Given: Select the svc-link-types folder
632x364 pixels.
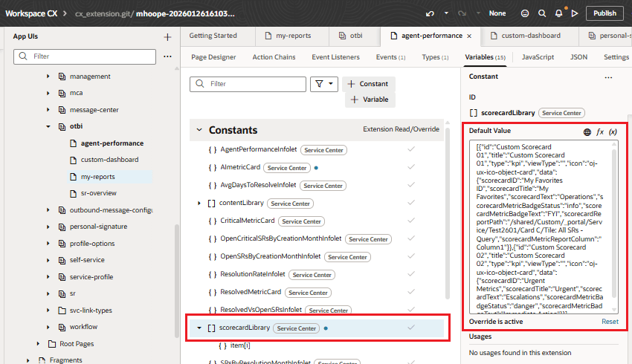Looking at the screenshot, I should [91, 311].
